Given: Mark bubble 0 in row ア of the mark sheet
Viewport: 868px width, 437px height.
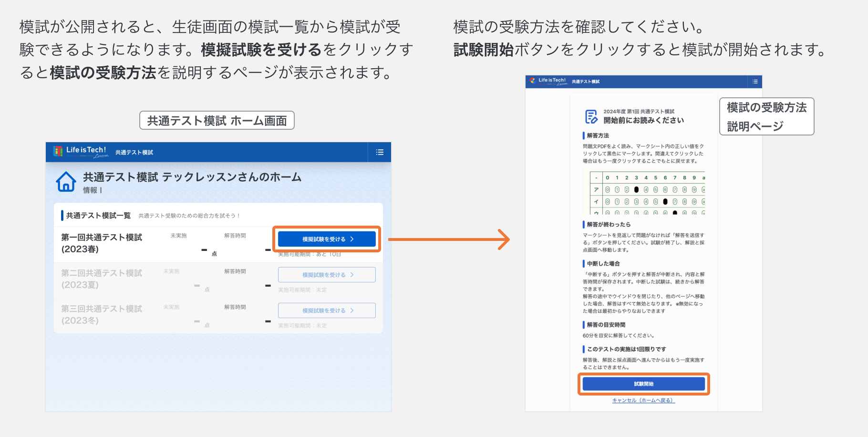Looking at the screenshot, I should click(x=608, y=190).
